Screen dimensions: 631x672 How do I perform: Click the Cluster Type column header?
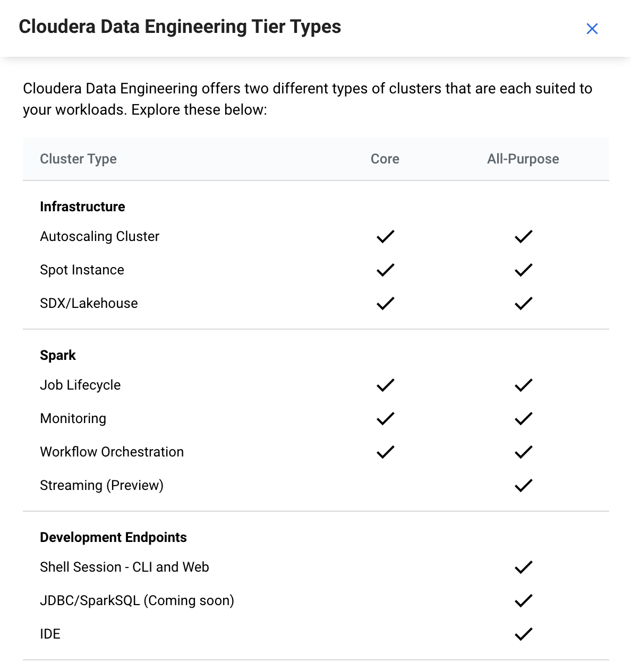tap(78, 159)
